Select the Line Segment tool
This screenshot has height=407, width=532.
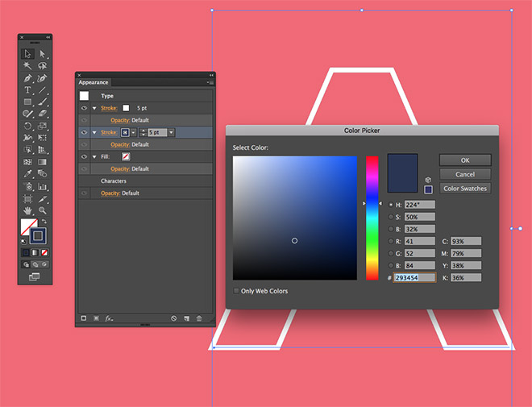42,90
